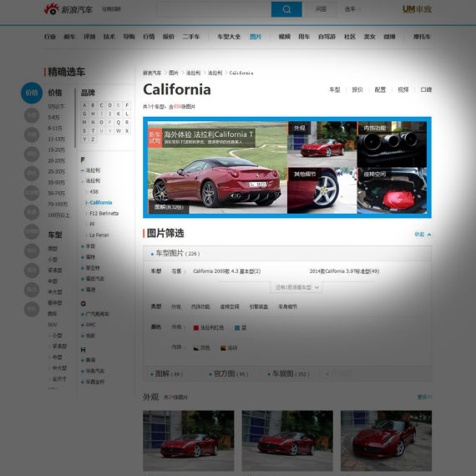Viewport: 476px width, 476px height.
Task: Select 2014款 California 3.9T标准型 model
Action: click(x=344, y=271)
